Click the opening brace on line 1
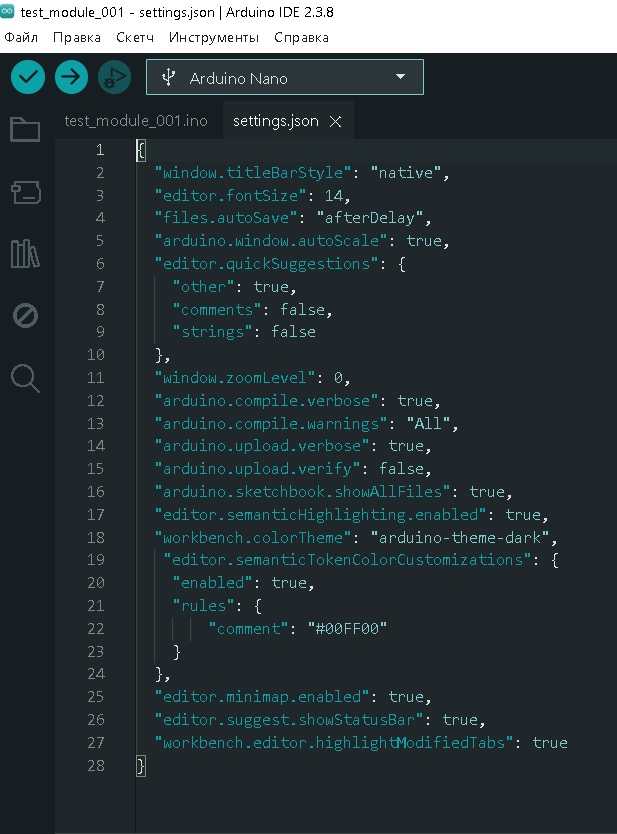 (140, 151)
